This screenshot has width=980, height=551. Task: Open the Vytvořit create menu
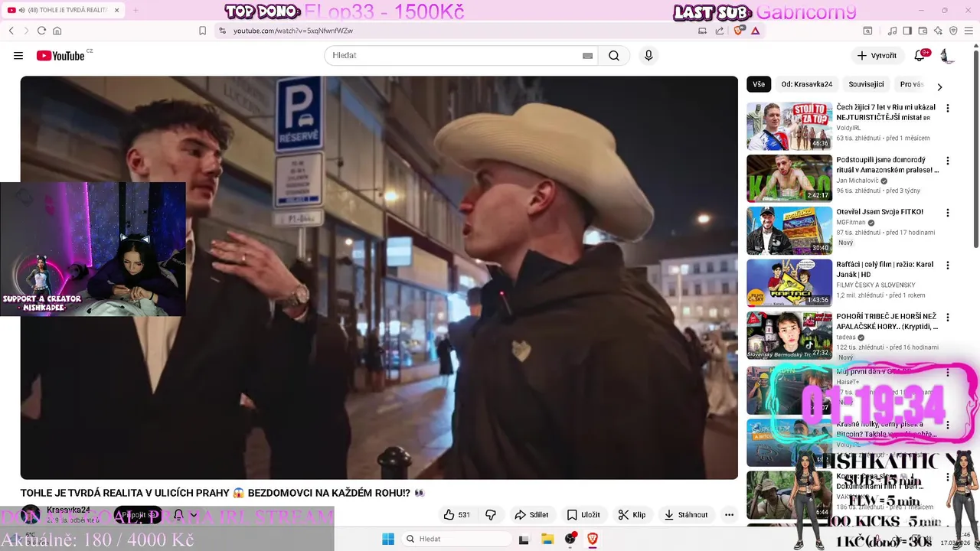click(x=877, y=56)
